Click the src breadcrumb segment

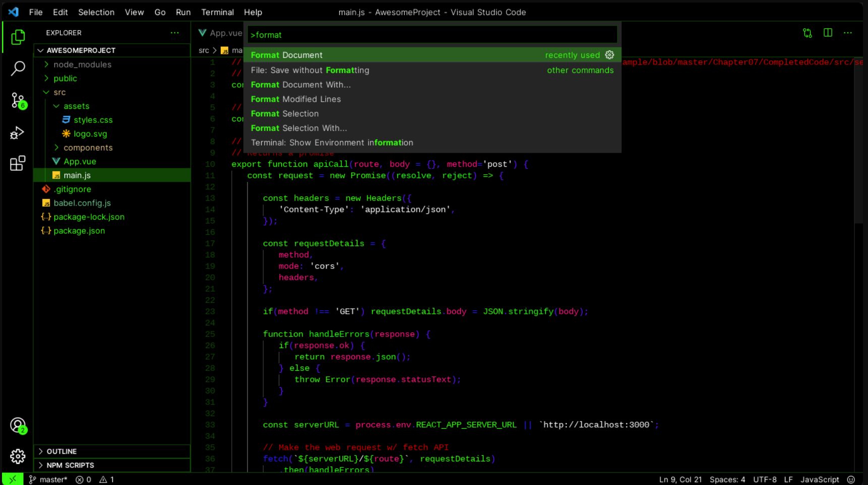coord(204,50)
